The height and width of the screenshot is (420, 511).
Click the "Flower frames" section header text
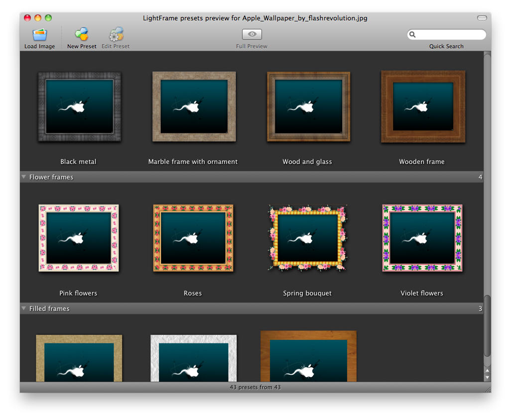51,177
